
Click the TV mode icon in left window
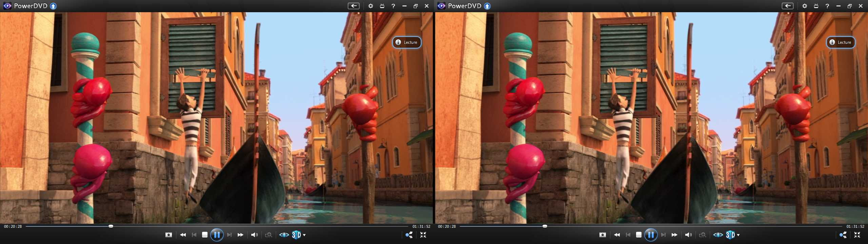pos(382,6)
